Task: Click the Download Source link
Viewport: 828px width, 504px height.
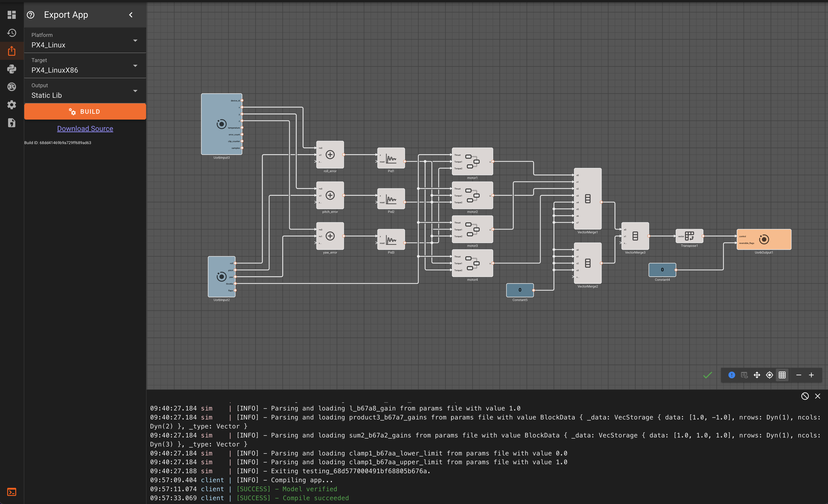Action: tap(85, 128)
